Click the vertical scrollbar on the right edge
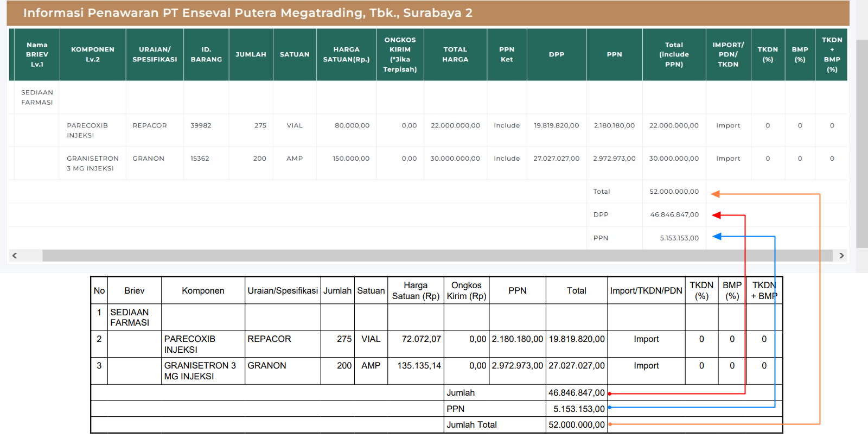This screenshot has width=868, height=438. 861,144
